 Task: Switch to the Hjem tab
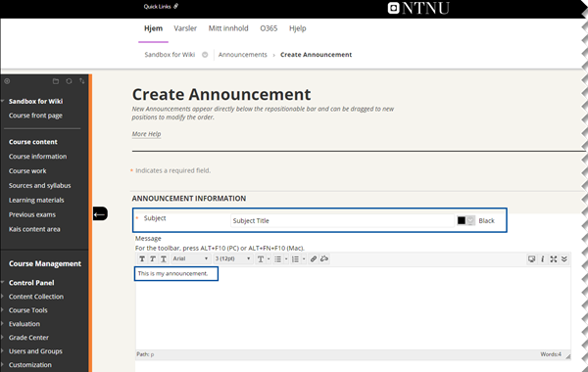(x=154, y=28)
